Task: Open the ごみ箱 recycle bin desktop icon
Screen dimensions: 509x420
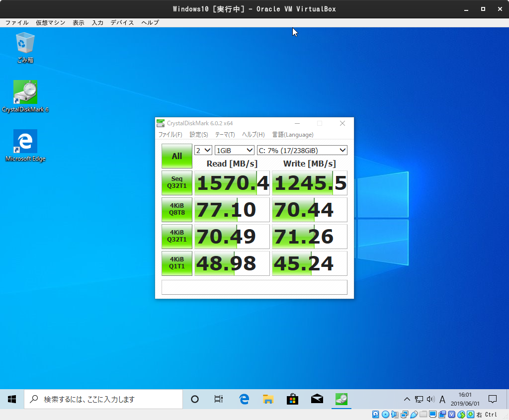Action: [25, 48]
